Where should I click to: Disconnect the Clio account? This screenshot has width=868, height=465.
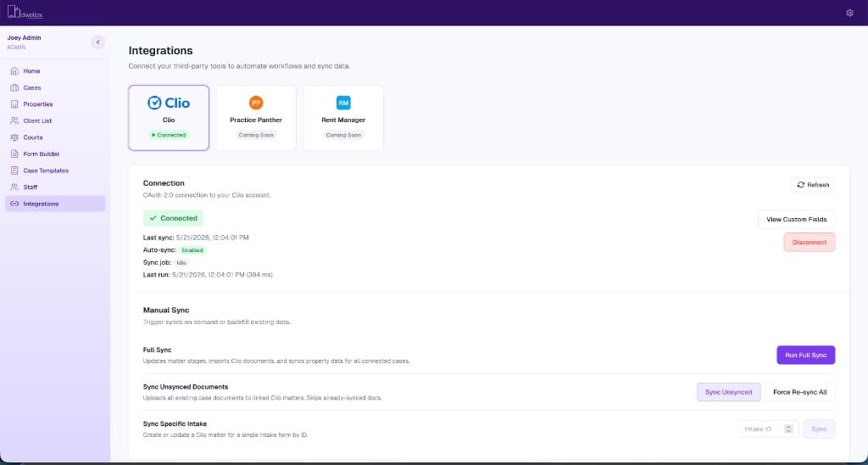pos(810,242)
